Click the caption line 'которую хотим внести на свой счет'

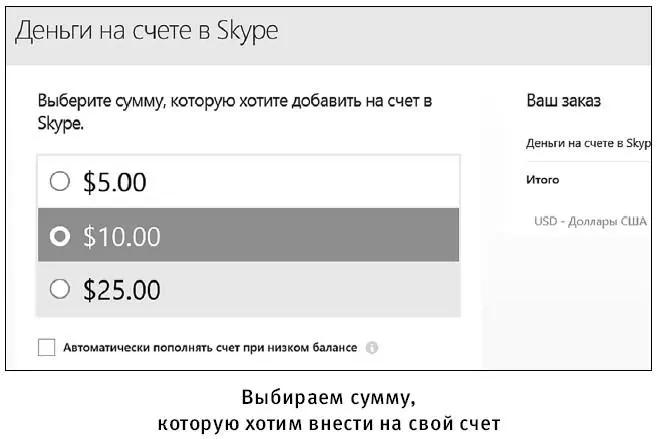click(329, 424)
